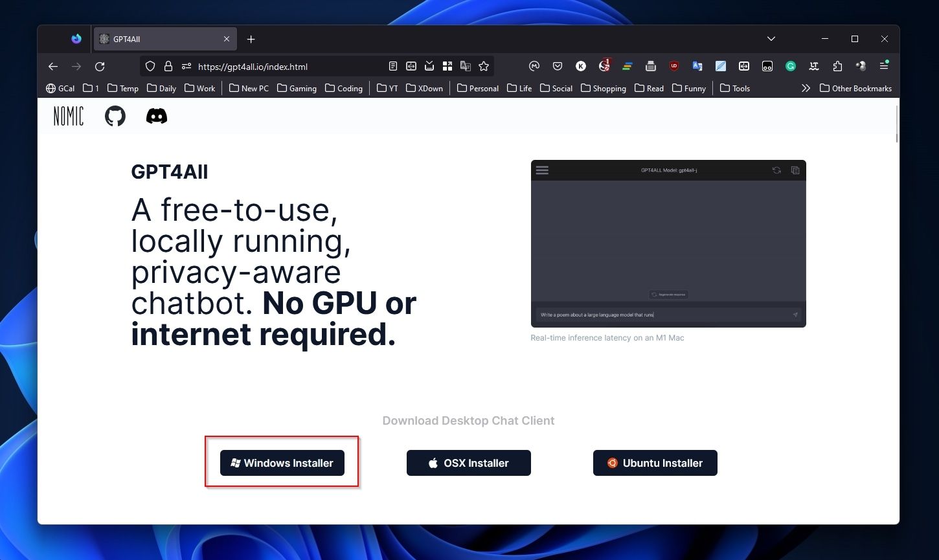Open the XDown bookmarks folder
Image resolution: width=939 pixels, height=560 pixels.
[x=424, y=88]
